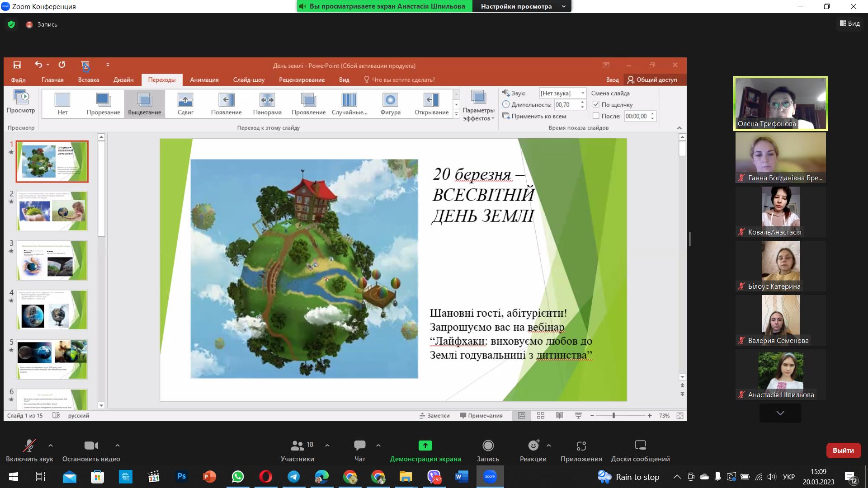Click the Zoom Record icon
The image size is (868, 488).
tap(488, 446)
